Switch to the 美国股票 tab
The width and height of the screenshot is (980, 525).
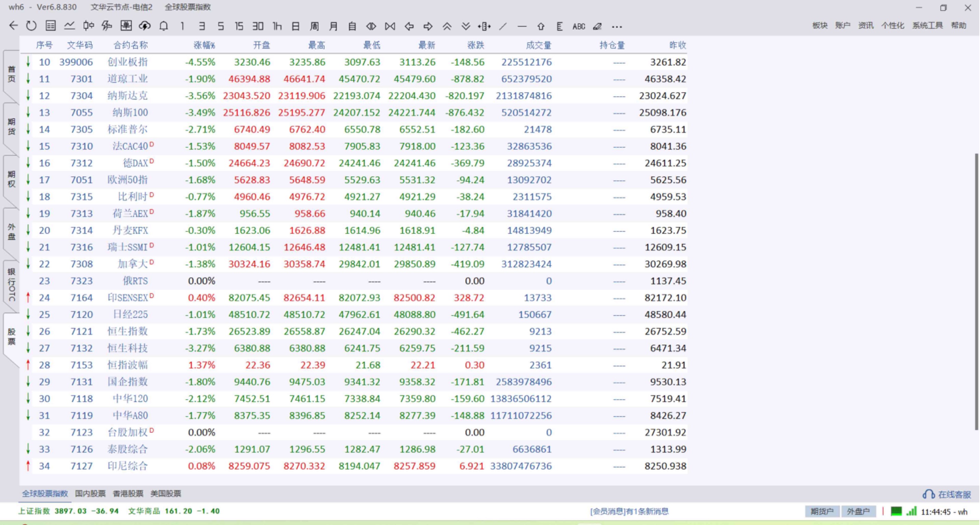click(x=165, y=494)
